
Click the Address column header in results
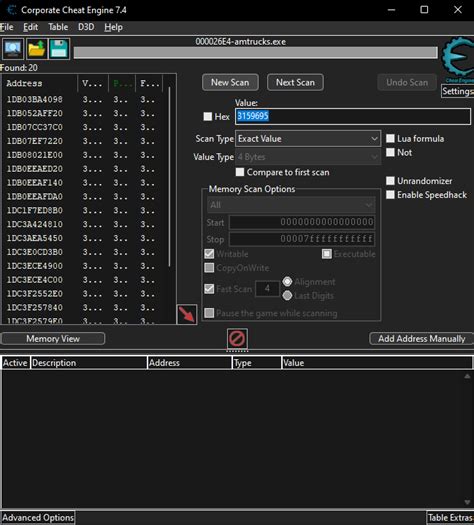pyautogui.click(x=40, y=83)
